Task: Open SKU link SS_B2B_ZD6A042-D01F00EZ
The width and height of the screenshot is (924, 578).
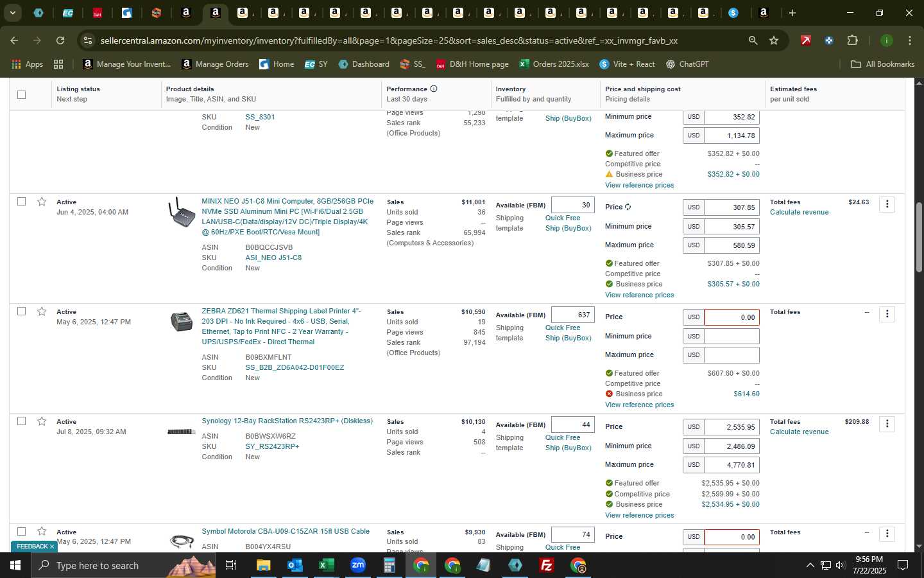Action: 295,367
